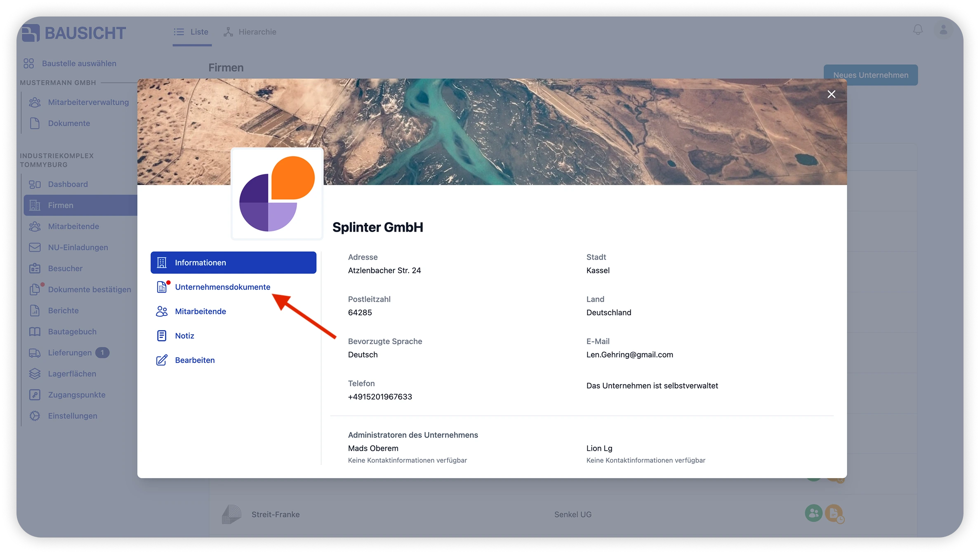This screenshot has width=980, height=554.
Task: Click the Dokumente file icon in sidebar
Action: tap(35, 123)
